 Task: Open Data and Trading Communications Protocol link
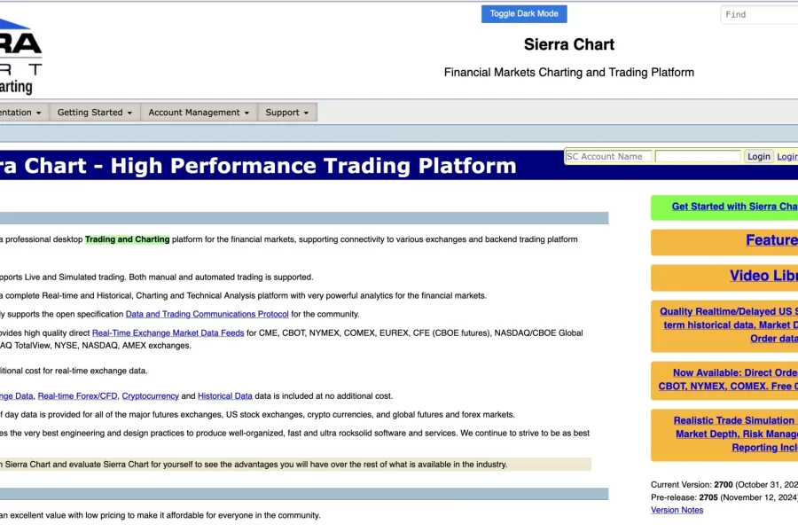coord(207,314)
